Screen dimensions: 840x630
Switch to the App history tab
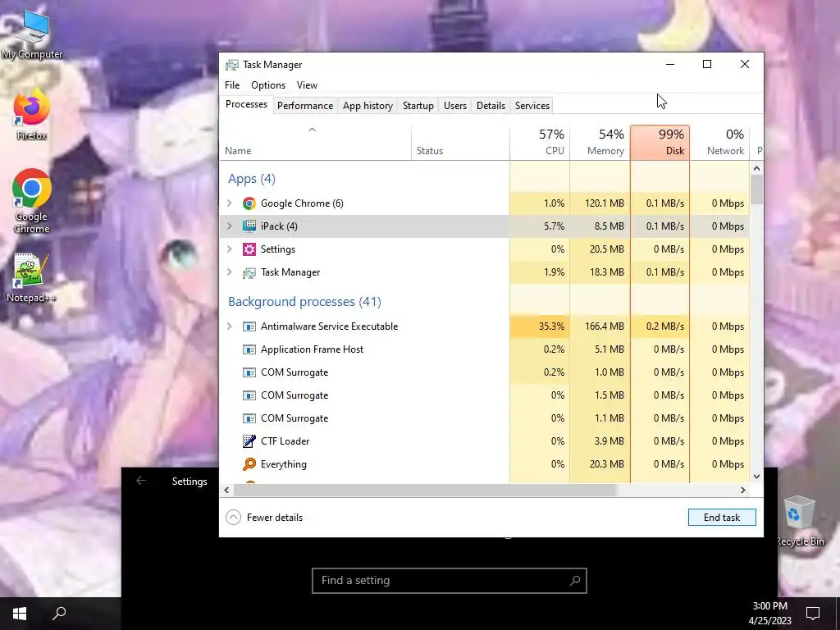(x=368, y=106)
